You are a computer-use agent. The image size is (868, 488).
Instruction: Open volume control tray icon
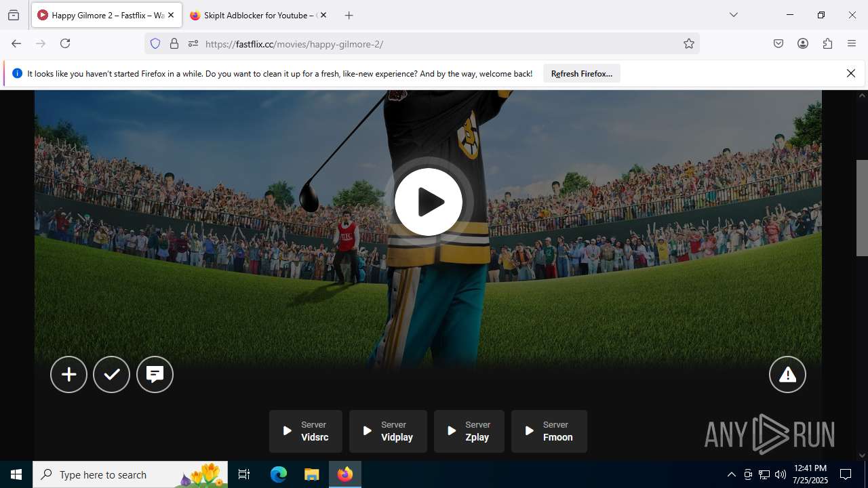781,474
